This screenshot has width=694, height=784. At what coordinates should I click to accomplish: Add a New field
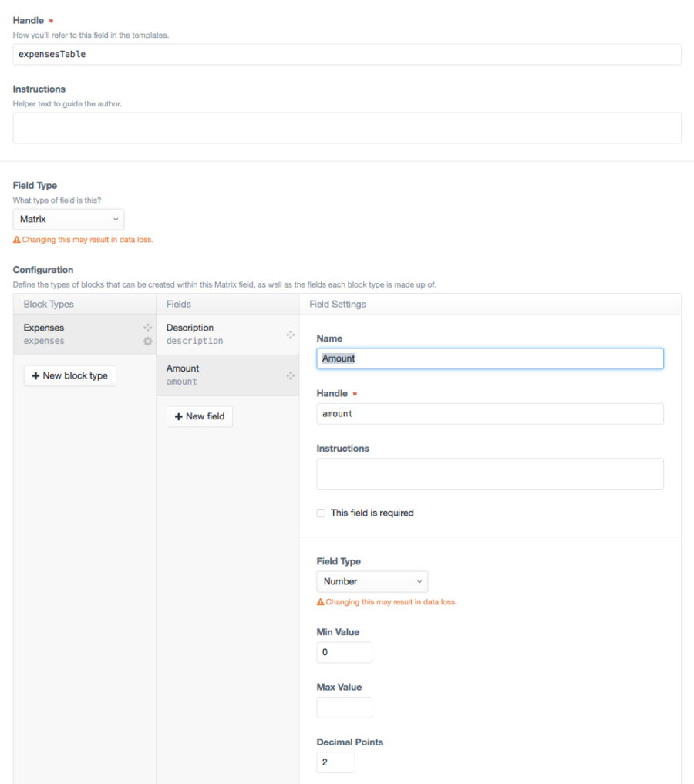click(200, 416)
